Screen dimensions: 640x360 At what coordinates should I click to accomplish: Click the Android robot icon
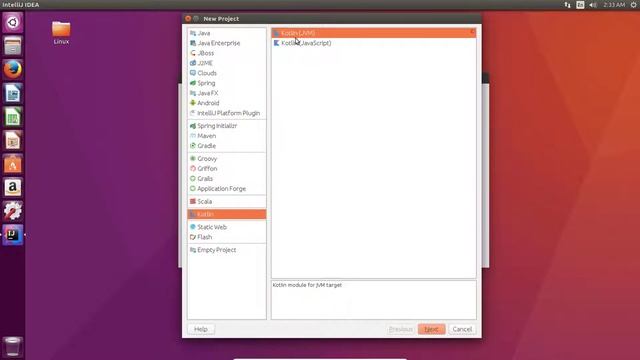tap(193, 103)
